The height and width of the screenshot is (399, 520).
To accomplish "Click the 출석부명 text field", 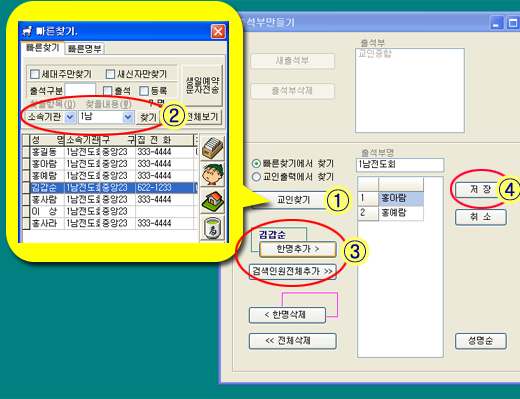I will point(400,165).
